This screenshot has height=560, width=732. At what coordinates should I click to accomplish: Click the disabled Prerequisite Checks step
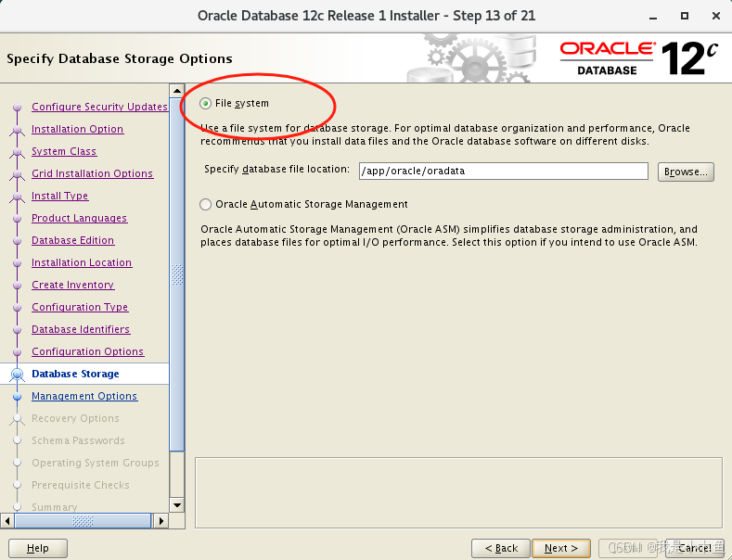click(81, 485)
